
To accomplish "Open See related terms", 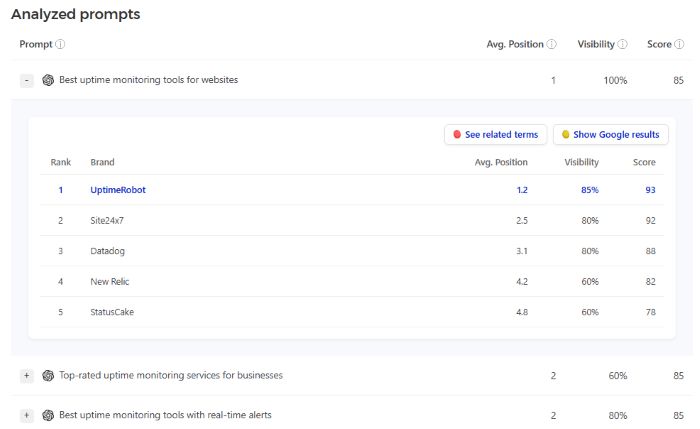I will tap(496, 134).
